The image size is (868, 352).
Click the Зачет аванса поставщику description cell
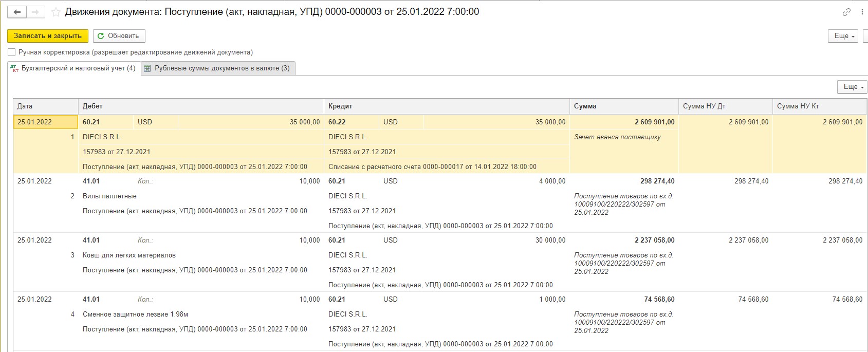(617, 137)
